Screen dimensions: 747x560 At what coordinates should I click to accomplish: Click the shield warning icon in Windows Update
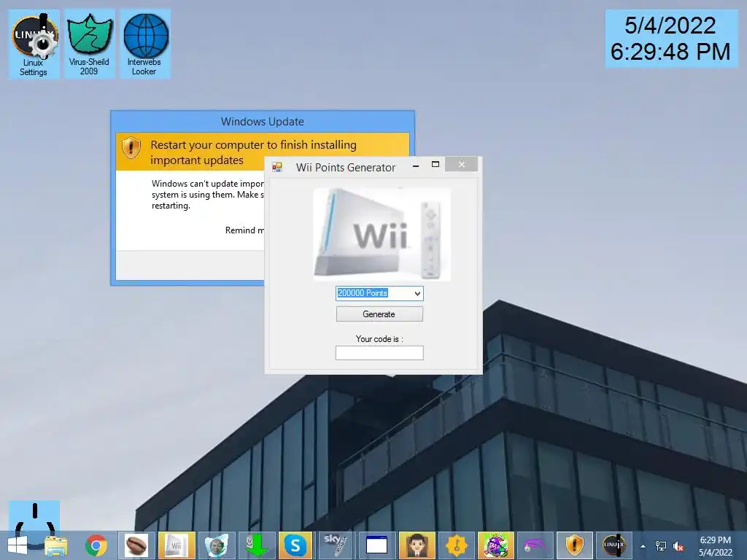point(131,147)
